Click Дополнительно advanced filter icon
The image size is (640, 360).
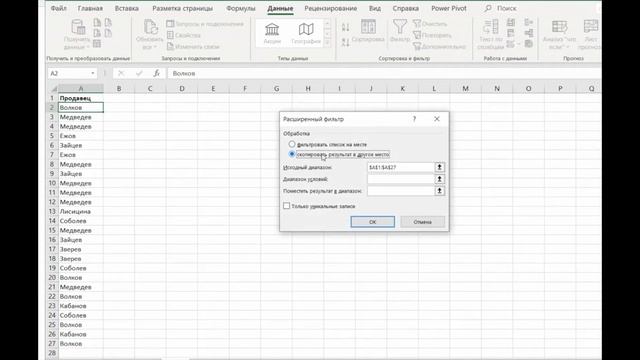[439, 47]
